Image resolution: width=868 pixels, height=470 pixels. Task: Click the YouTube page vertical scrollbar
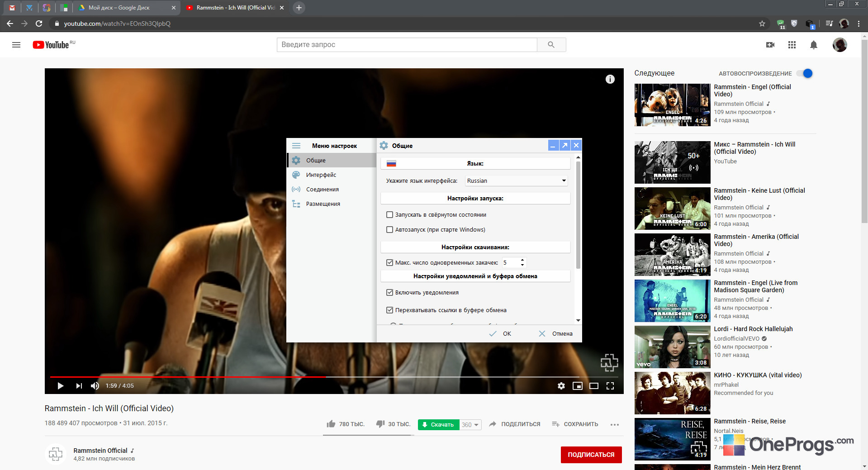pyautogui.click(x=864, y=131)
